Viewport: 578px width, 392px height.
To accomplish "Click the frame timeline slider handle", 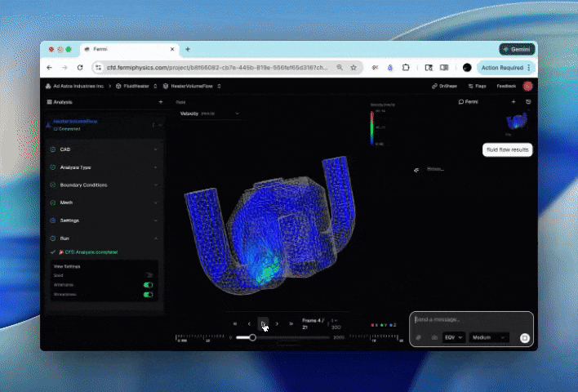I will [x=252, y=337].
